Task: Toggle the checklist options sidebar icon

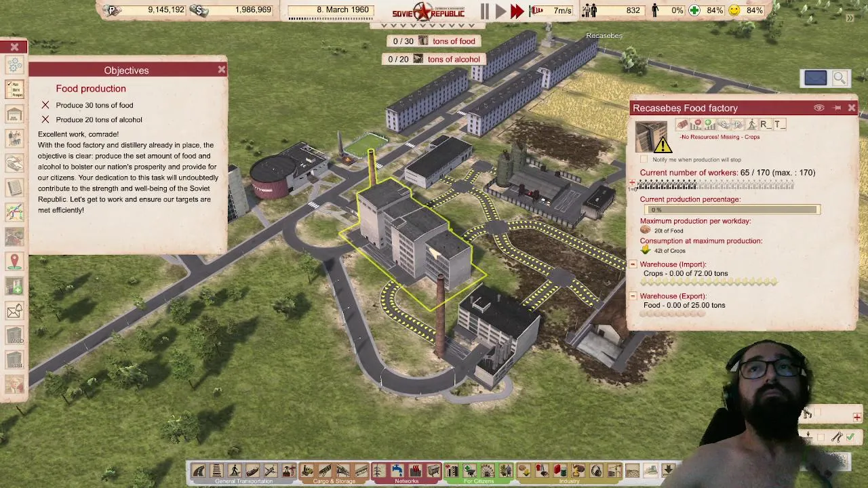Action: (x=14, y=89)
